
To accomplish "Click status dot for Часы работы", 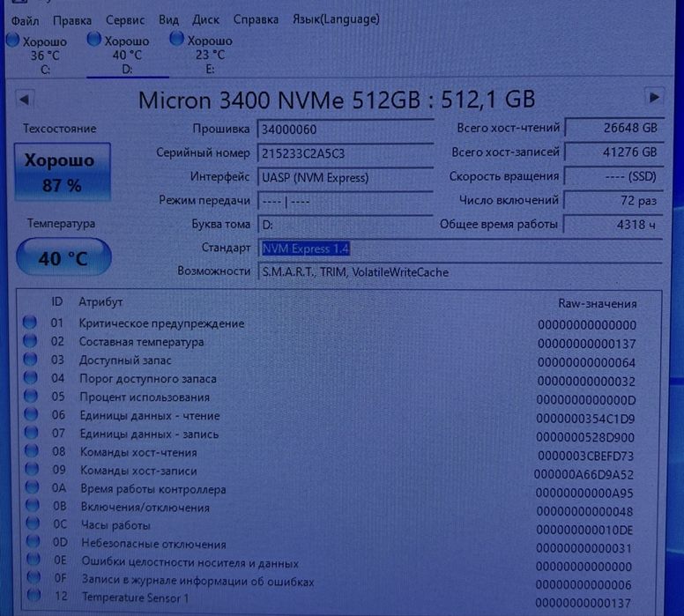I will pos(33,523).
